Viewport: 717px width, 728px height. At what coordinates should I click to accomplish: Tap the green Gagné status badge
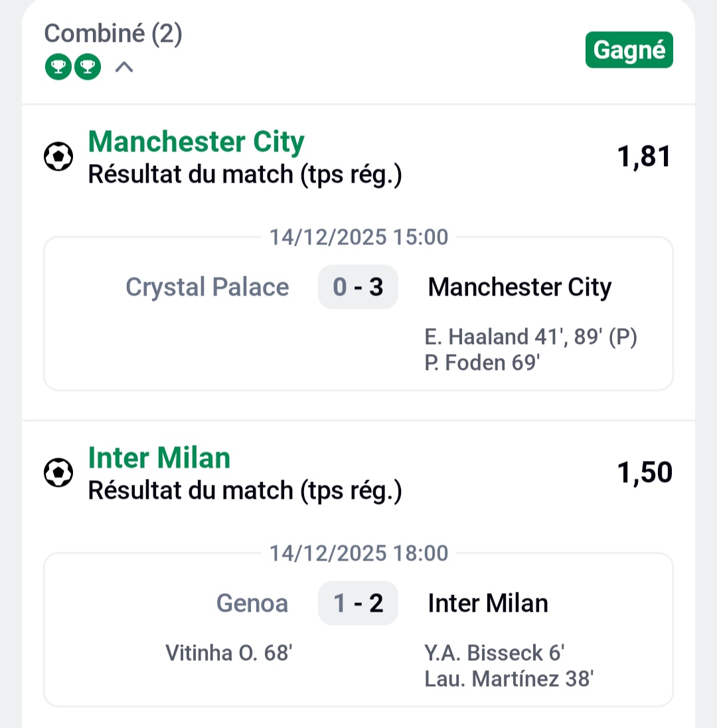click(x=629, y=50)
